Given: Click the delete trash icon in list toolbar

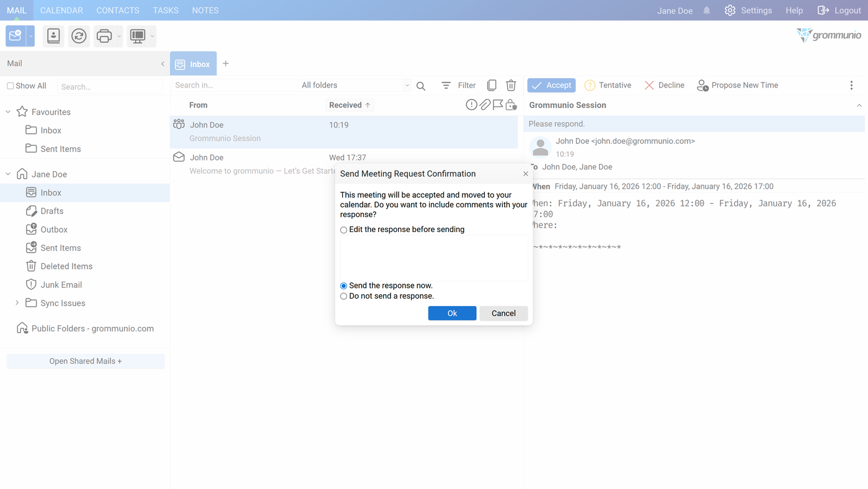Looking at the screenshot, I should [511, 86].
